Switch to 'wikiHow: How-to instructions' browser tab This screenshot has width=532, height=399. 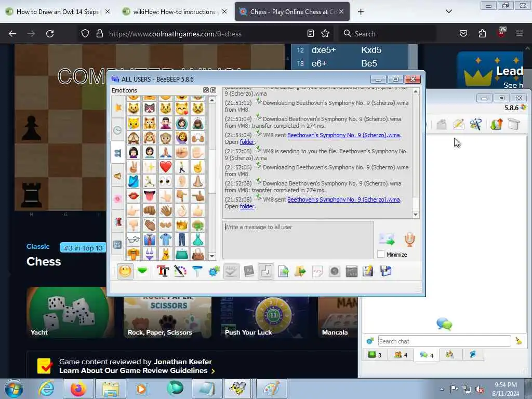click(x=175, y=11)
